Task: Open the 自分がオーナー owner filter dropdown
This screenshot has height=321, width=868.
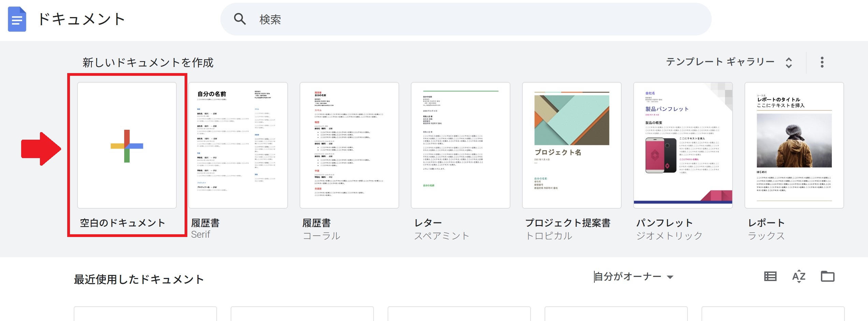Action: (633, 277)
